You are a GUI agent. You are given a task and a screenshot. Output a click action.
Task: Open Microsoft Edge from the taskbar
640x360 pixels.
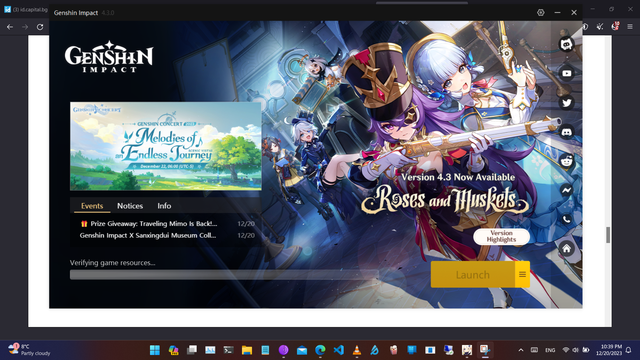coord(320,350)
